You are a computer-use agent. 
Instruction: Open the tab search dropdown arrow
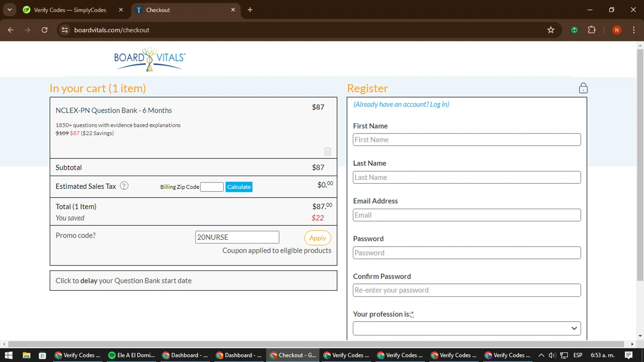pos(9,10)
